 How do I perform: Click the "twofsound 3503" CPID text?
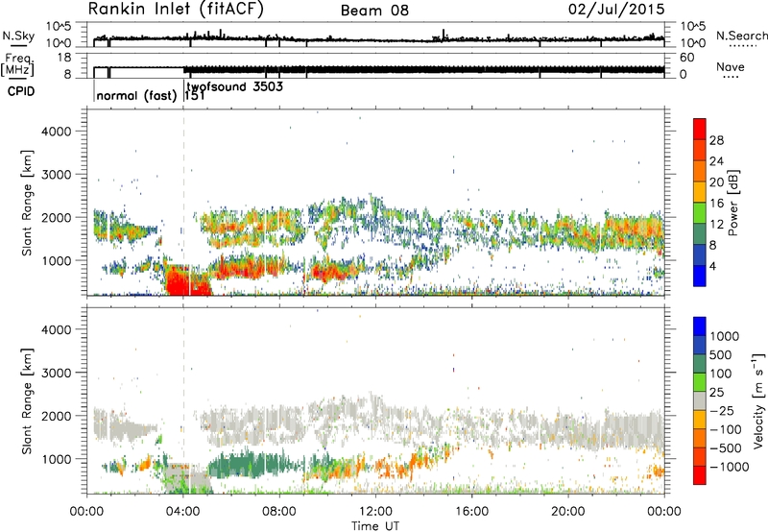[234, 86]
